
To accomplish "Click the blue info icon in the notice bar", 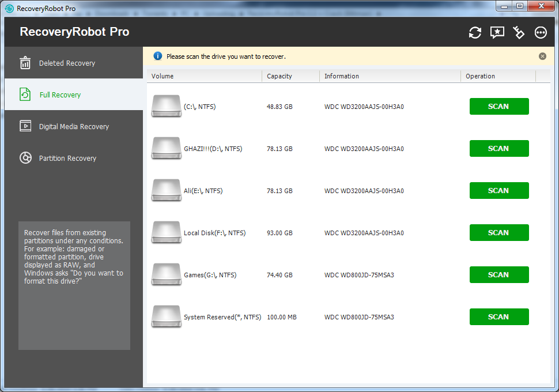I will [x=157, y=56].
